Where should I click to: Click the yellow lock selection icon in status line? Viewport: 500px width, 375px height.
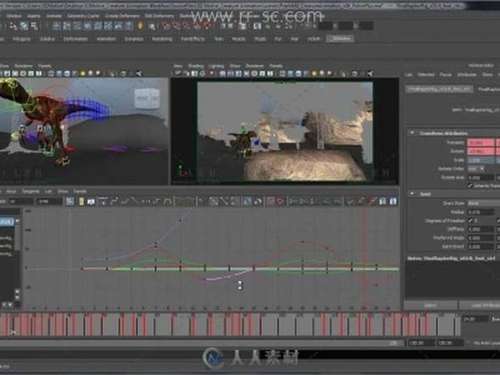coord(140,26)
